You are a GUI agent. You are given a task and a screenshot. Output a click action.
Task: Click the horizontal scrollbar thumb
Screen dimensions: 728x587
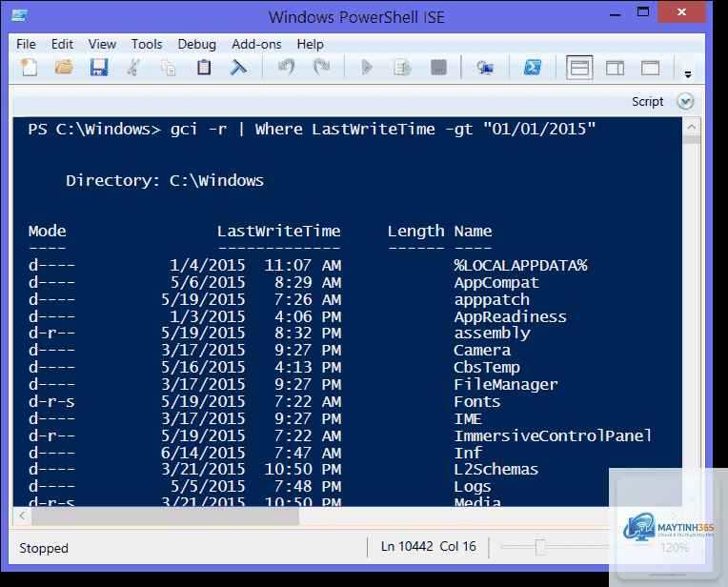(165, 516)
